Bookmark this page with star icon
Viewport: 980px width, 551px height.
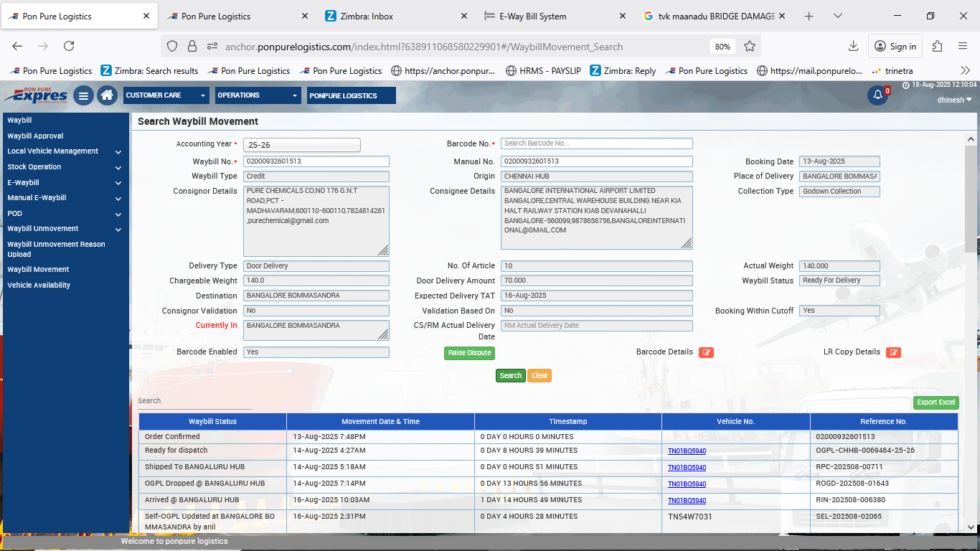click(750, 46)
